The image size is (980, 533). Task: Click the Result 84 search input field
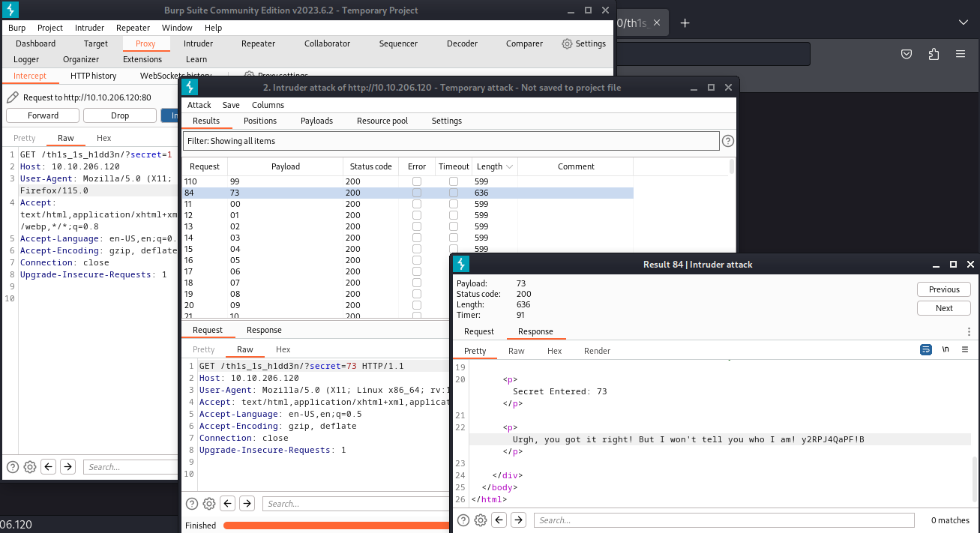coord(724,520)
